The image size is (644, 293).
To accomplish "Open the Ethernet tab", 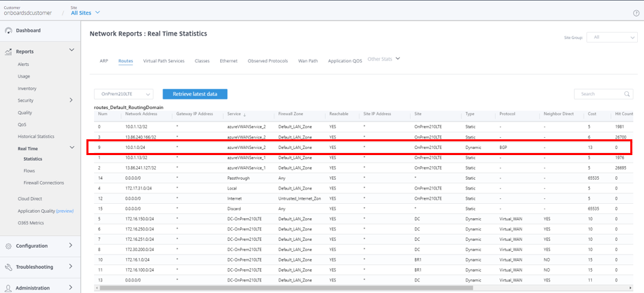I will click(x=228, y=61).
